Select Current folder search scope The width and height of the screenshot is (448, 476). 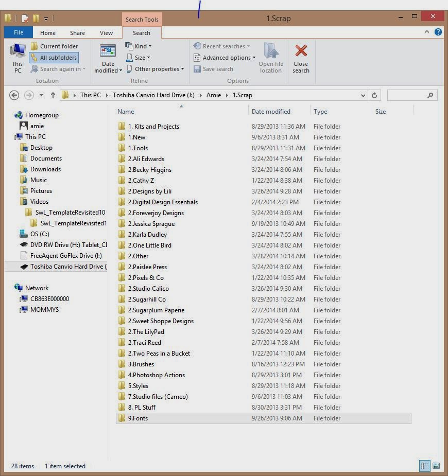click(x=55, y=46)
